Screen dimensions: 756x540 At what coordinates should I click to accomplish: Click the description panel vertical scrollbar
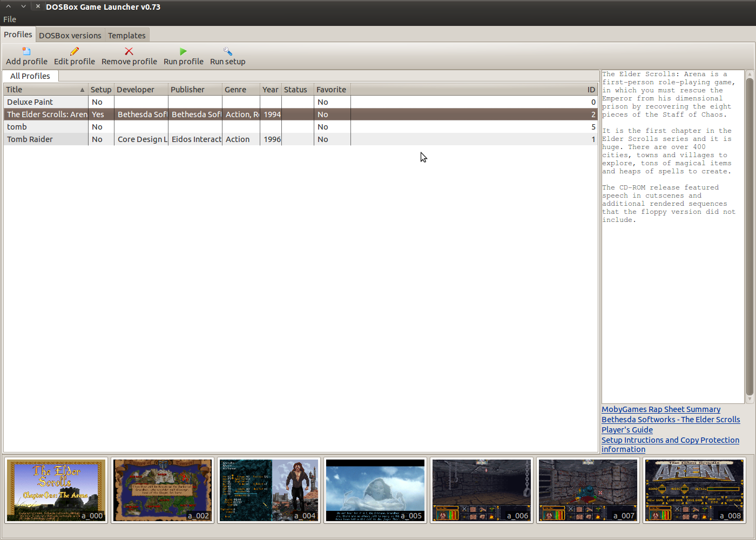[x=750, y=237]
